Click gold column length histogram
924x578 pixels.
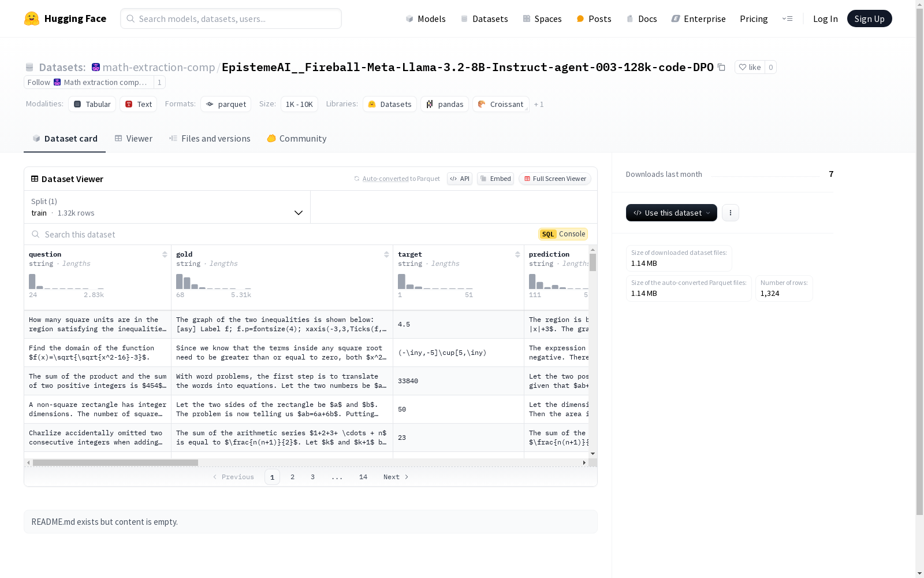click(214, 281)
